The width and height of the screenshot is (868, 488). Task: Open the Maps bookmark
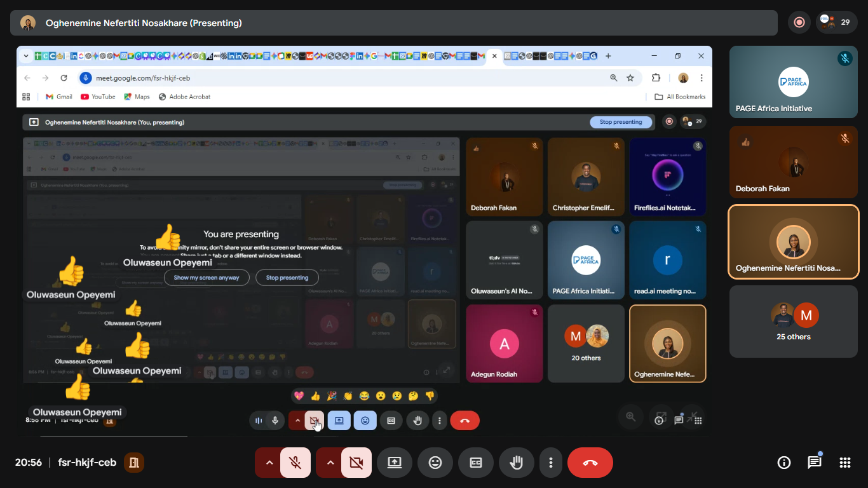click(137, 97)
